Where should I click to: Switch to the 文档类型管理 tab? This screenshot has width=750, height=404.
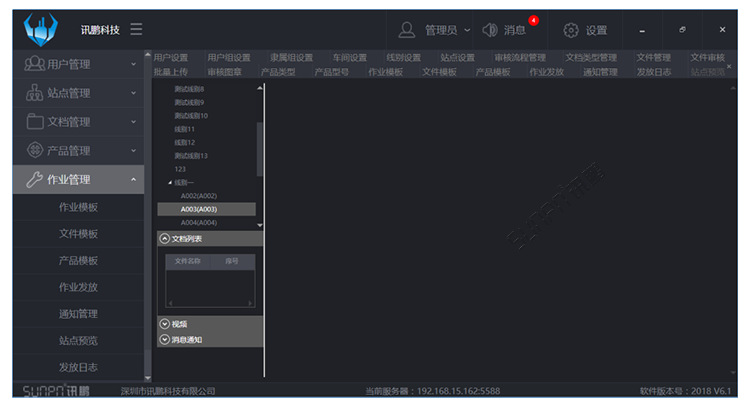click(591, 57)
